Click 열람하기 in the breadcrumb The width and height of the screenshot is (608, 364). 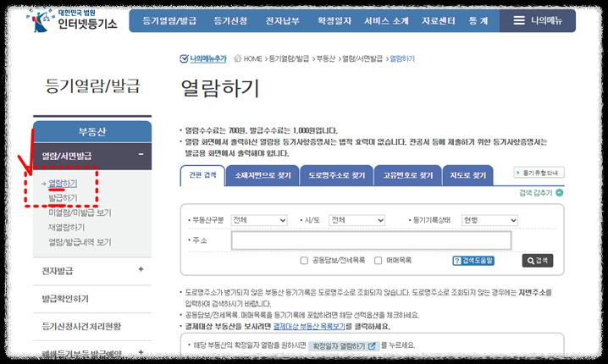pyautogui.click(x=402, y=58)
